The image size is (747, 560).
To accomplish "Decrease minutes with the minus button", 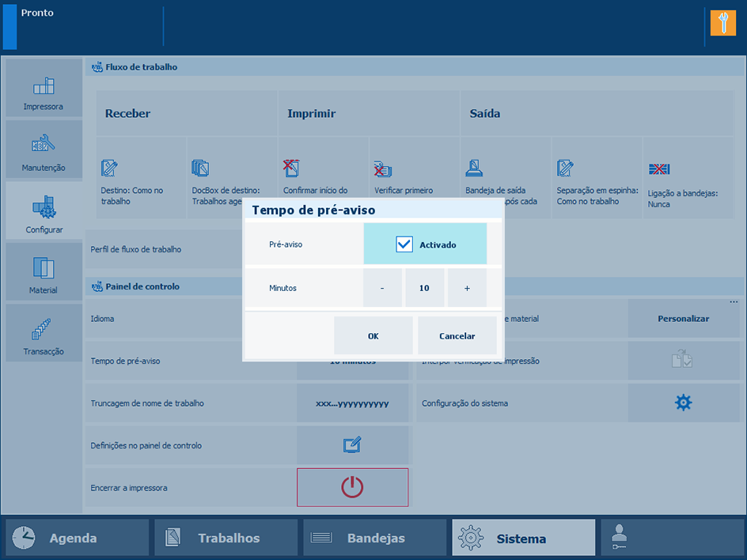I will click(x=382, y=288).
